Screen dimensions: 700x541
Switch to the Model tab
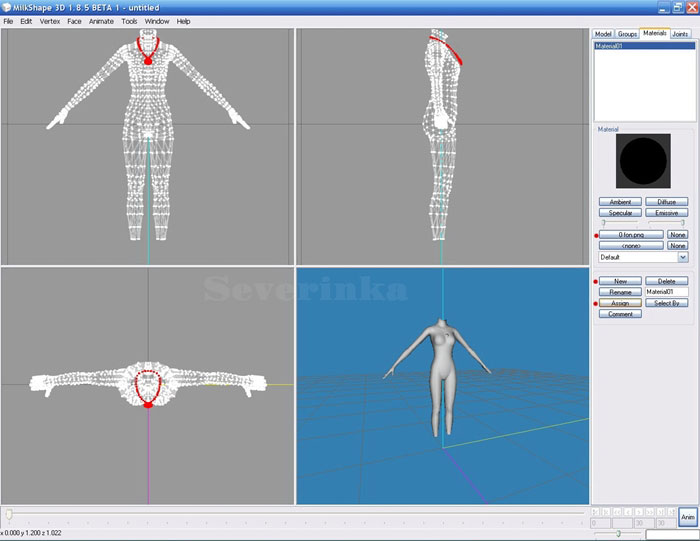pos(603,34)
